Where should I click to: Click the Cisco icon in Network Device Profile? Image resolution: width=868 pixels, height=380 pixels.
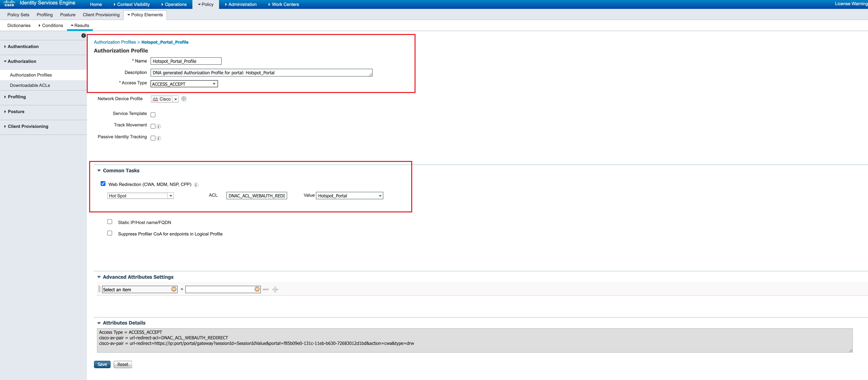point(155,99)
